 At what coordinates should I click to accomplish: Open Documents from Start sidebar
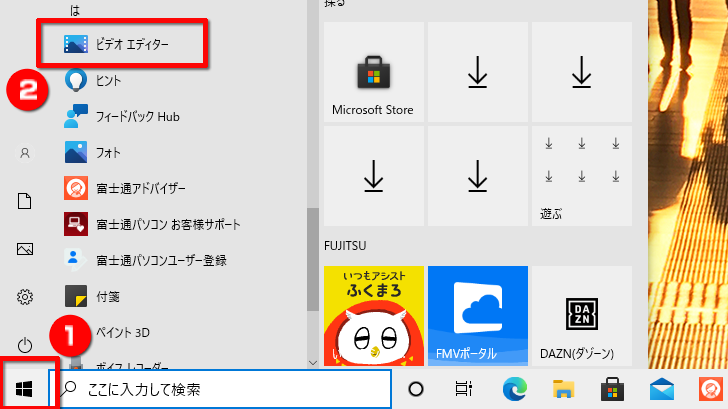pyautogui.click(x=25, y=201)
